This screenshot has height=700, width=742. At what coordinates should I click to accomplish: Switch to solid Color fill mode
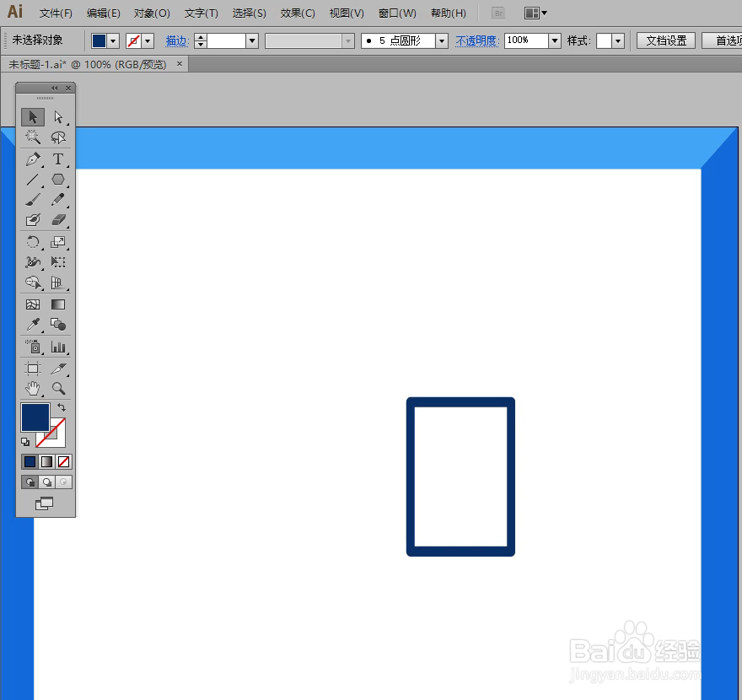(30, 461)
